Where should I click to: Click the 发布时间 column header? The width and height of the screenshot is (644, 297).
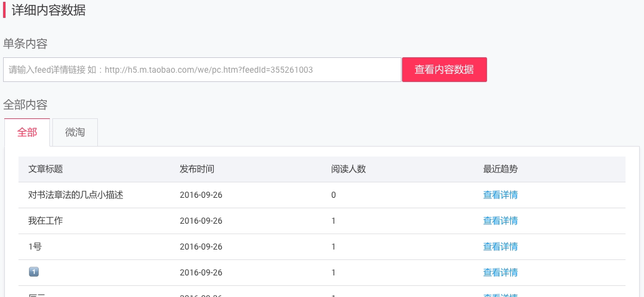tap(197, 169)
